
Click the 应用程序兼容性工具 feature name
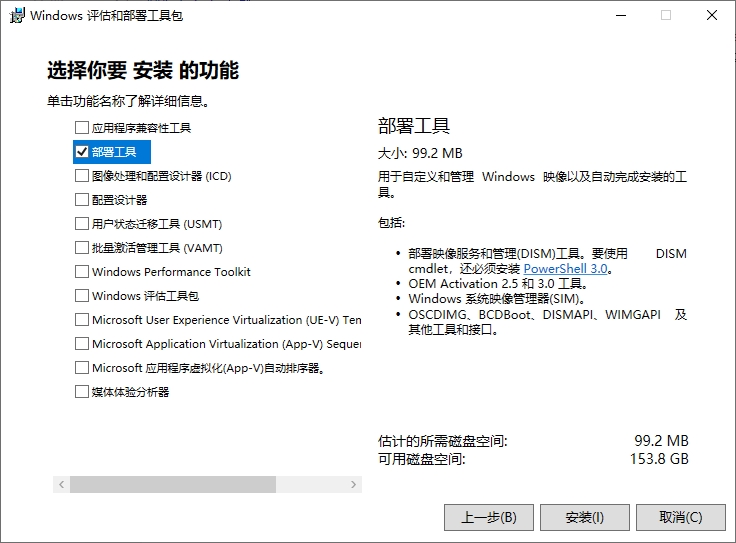[141, 128]
